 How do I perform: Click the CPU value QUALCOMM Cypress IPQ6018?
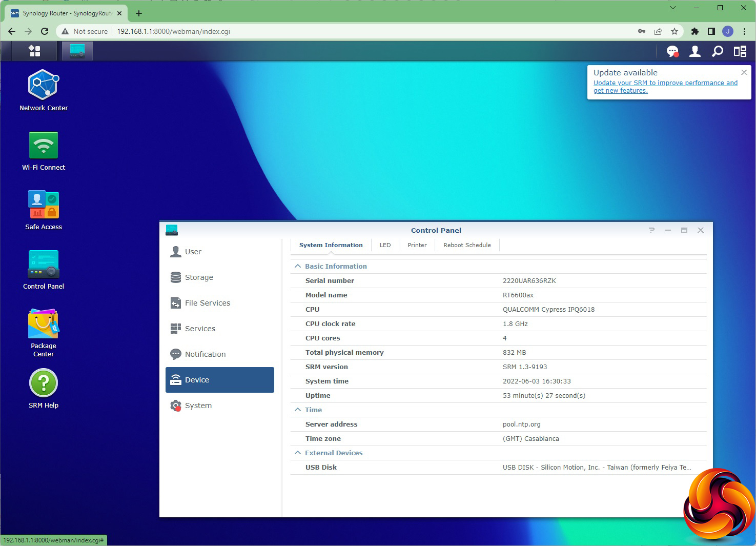(549, 309)
